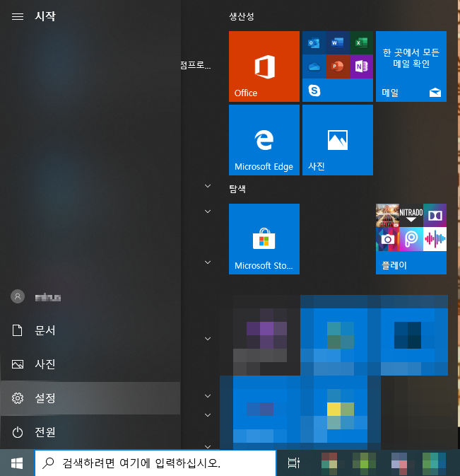
Task: Select the 생산성 group header
Action: 242,16
